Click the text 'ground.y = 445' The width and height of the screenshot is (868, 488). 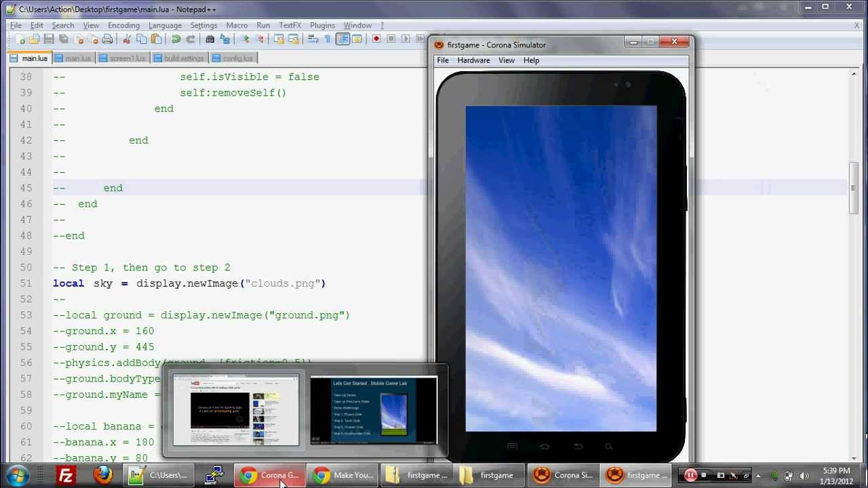pyautogui.click(x=110, y=347)
